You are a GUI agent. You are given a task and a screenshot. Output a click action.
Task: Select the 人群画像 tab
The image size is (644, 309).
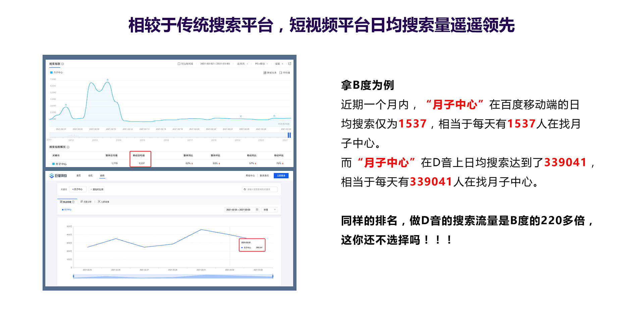104,202
